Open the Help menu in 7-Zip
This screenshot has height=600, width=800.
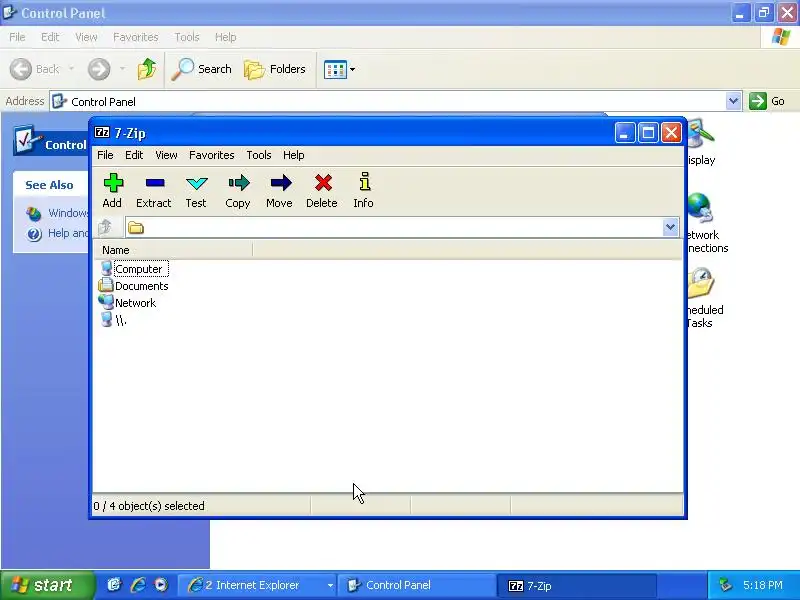point(293,155)
